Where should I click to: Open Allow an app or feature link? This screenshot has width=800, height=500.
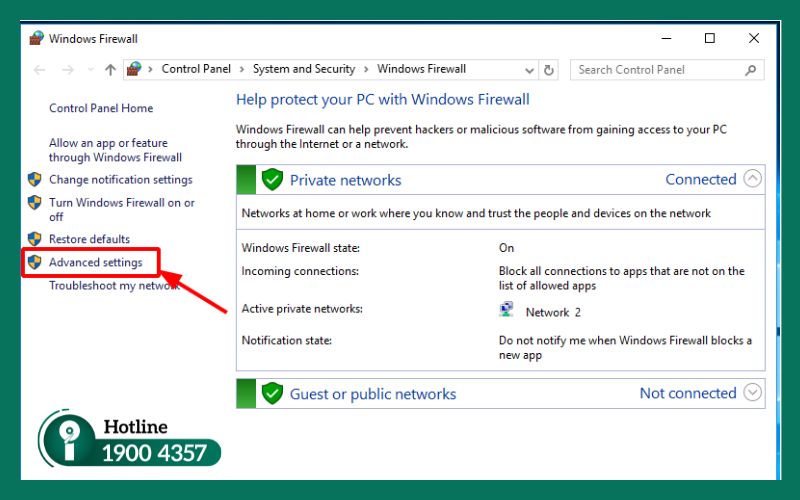(115, 150)
